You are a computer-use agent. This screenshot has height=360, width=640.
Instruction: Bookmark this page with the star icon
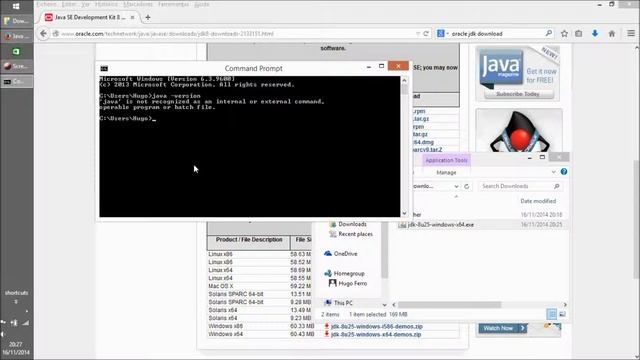[x=564, y=33]
